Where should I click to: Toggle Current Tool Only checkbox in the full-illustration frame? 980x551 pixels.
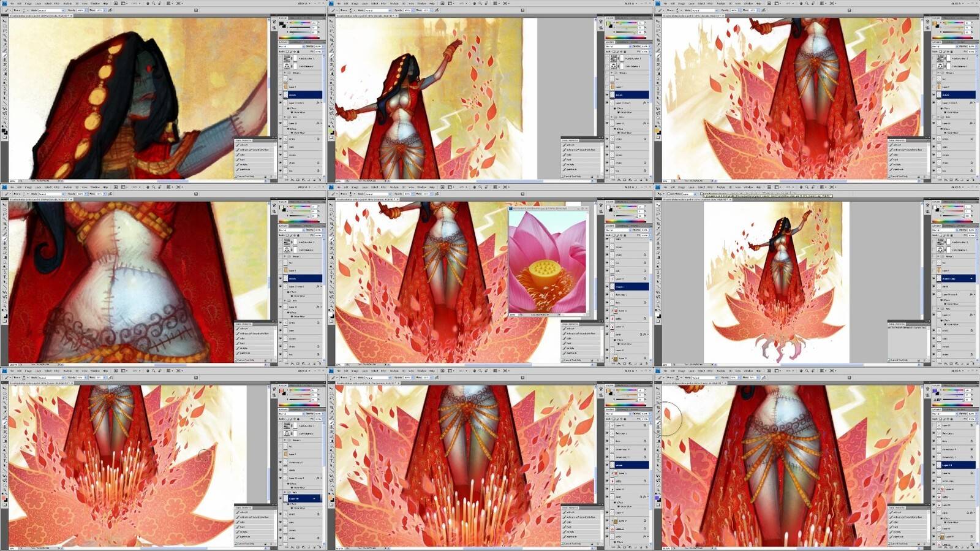click(x=889, y=360)
